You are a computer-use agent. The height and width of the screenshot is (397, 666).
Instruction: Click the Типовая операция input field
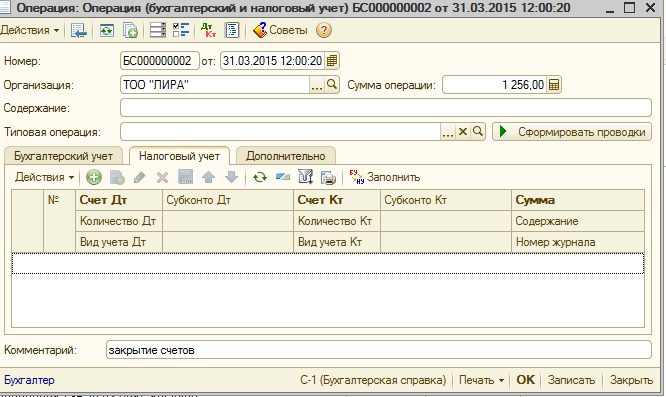click(280, 132)
